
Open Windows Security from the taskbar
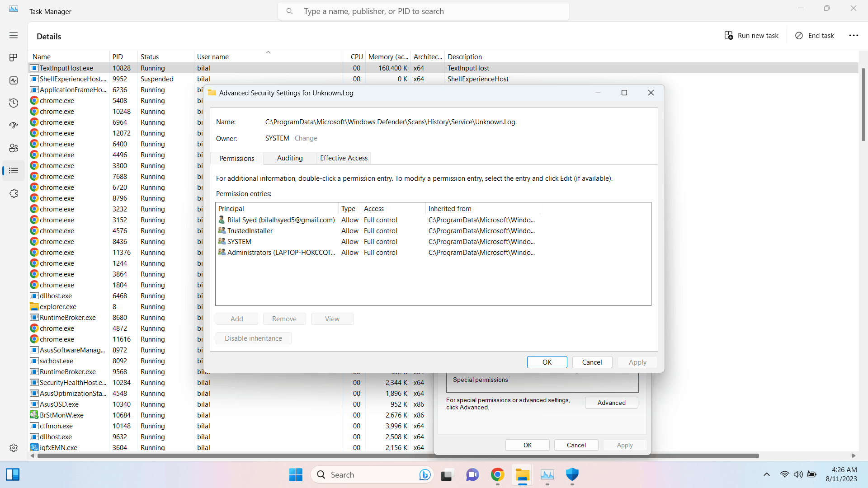(x=572, y=475)
